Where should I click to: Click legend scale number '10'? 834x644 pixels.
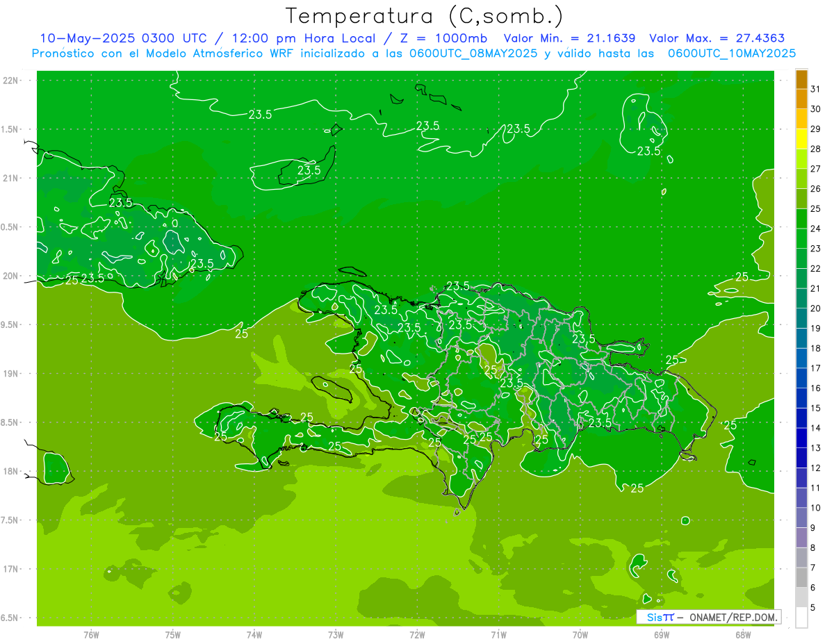815,508
